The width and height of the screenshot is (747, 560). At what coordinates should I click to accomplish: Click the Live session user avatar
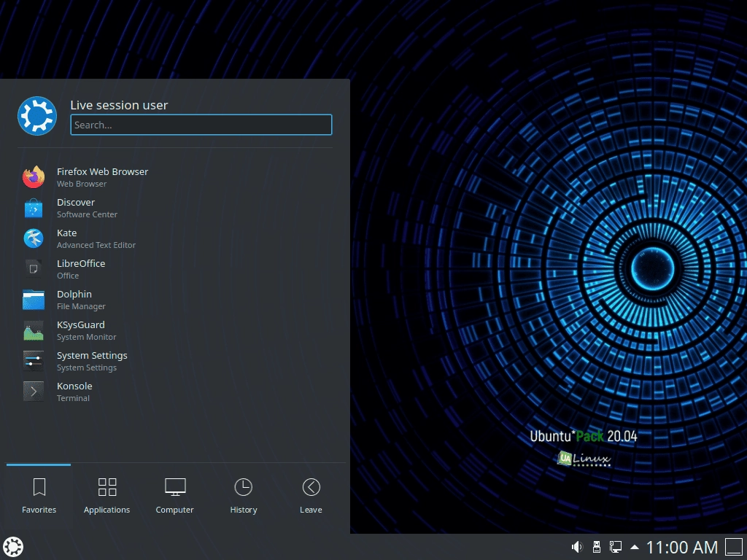37,116
